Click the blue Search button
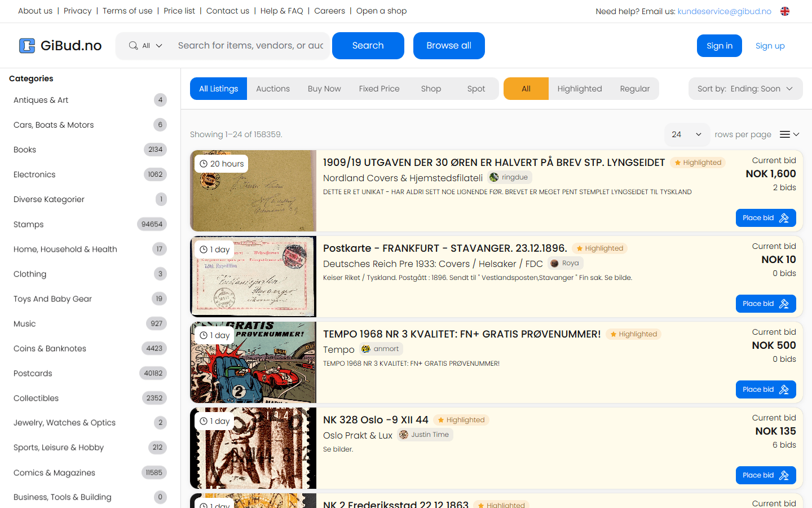The image size is (812, 508). coord(368,46)
